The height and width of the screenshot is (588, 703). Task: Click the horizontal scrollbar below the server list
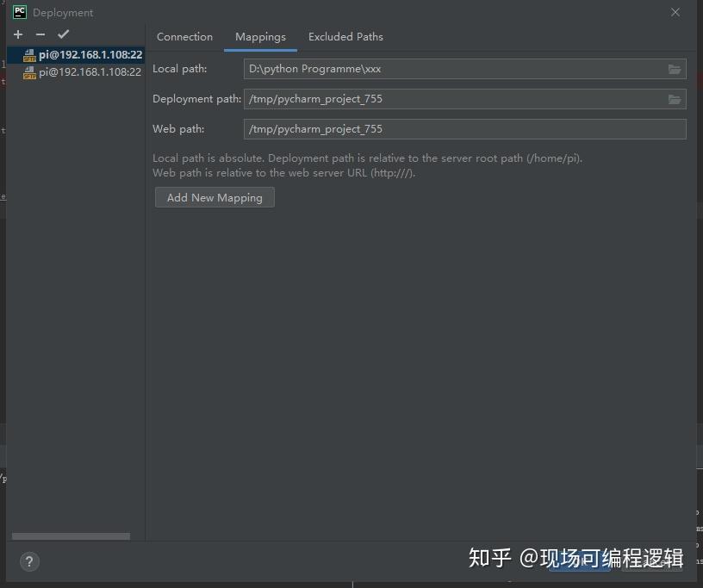(x=71, y=535)
